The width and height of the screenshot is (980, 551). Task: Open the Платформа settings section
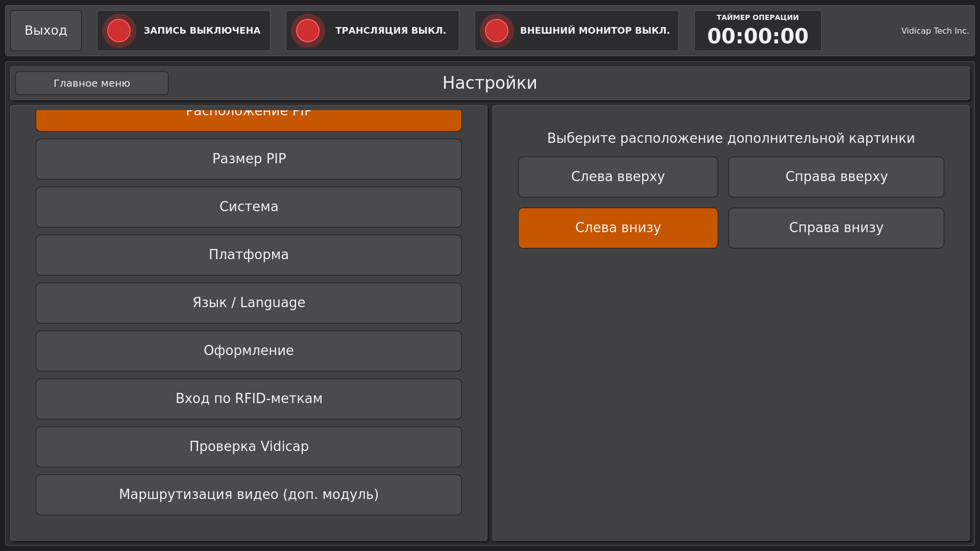(x=249, y=255)
